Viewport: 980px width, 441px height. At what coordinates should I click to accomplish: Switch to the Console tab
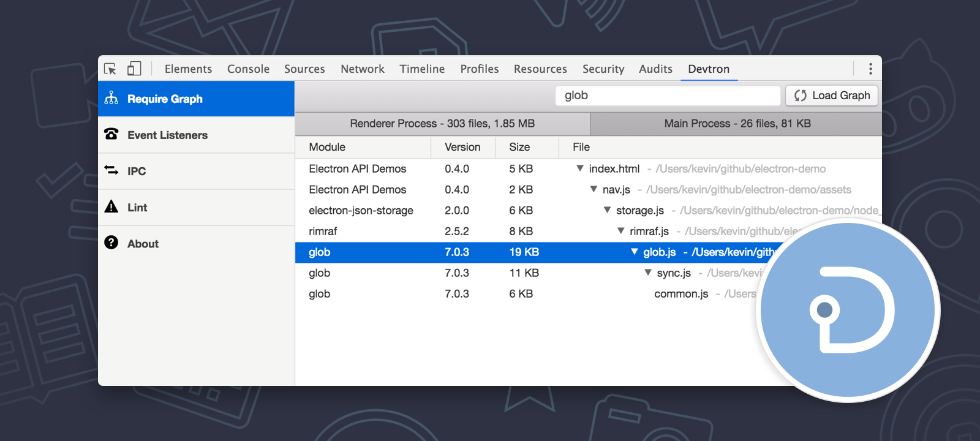[248, 69]
